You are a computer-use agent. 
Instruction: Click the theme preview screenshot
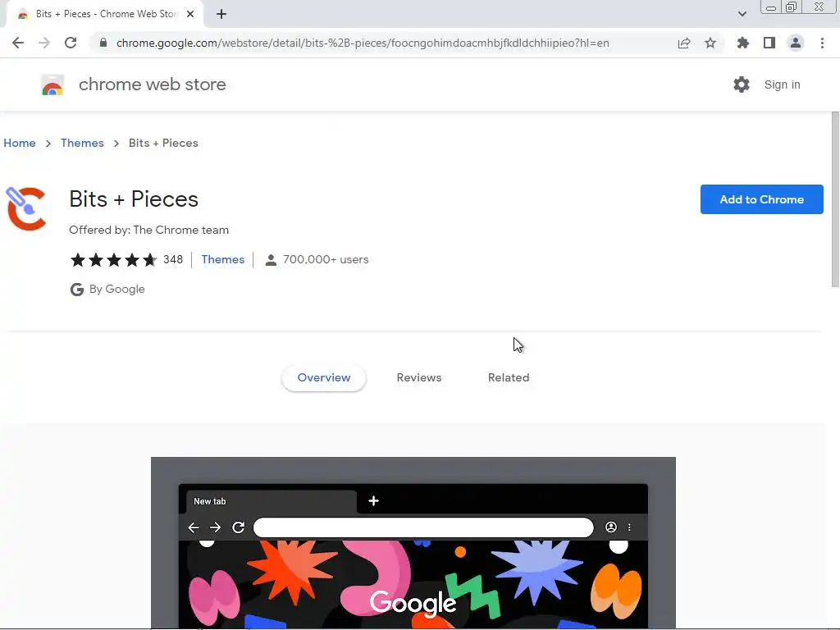coord(413,543)
